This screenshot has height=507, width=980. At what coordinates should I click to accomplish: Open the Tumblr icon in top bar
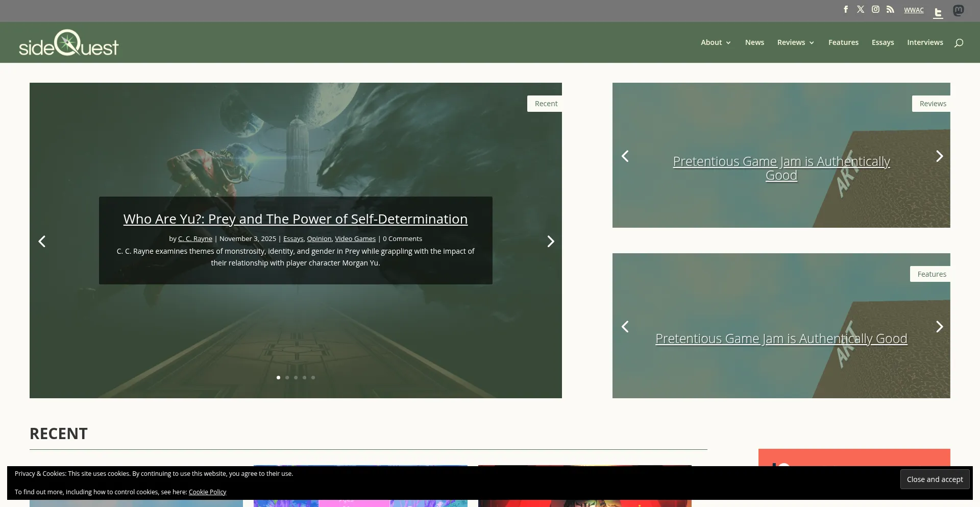(x=938, y=12)
